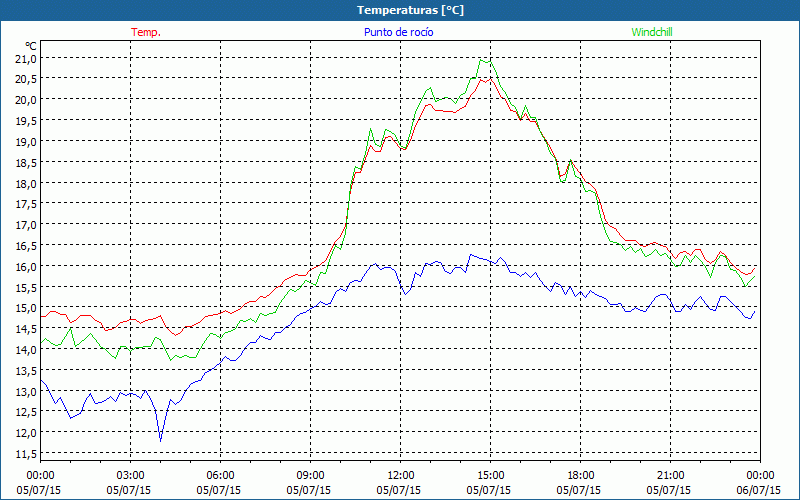Click the 'Temperaturas [°C]' chart title
Viewport: 800px width, 500px height.
click(410, 10)
